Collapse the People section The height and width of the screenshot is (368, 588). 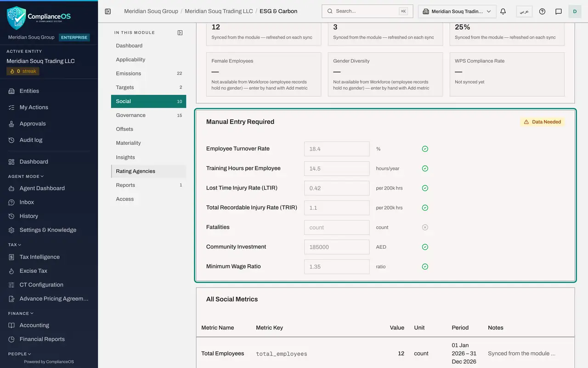[x=20, y=354]
